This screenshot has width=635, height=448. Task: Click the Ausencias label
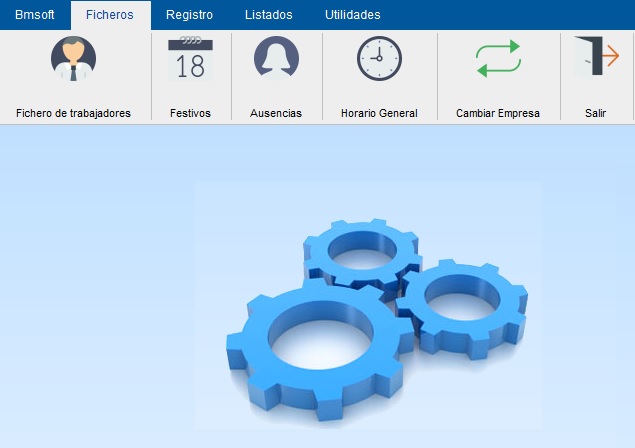pyautogui.click(x=276, y=113)
